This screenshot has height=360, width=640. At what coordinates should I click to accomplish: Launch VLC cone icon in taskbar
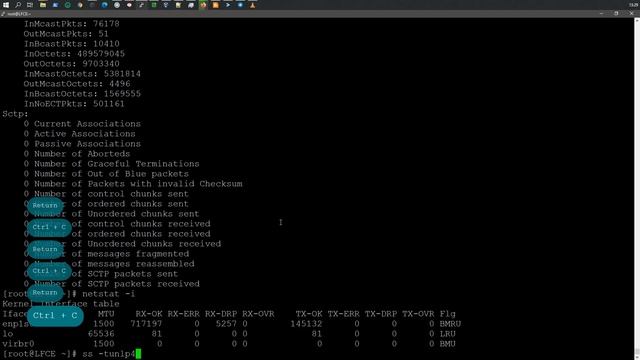(253, 5)
